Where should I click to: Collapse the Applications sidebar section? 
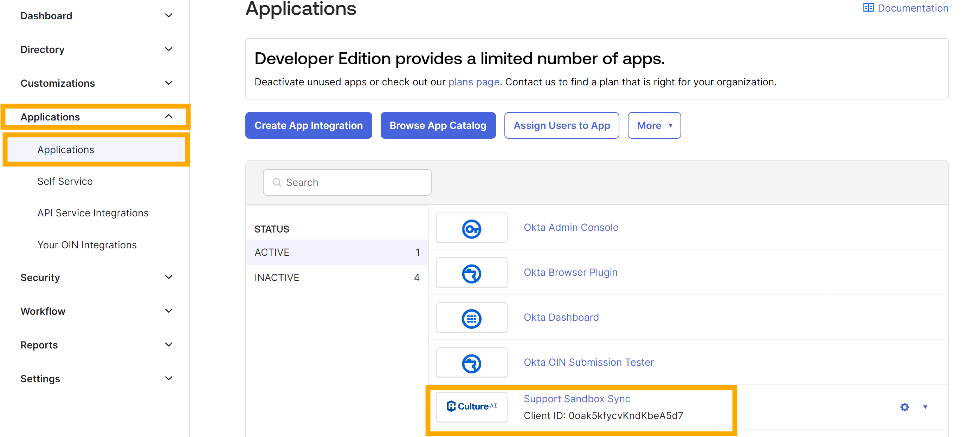[168, 117]
